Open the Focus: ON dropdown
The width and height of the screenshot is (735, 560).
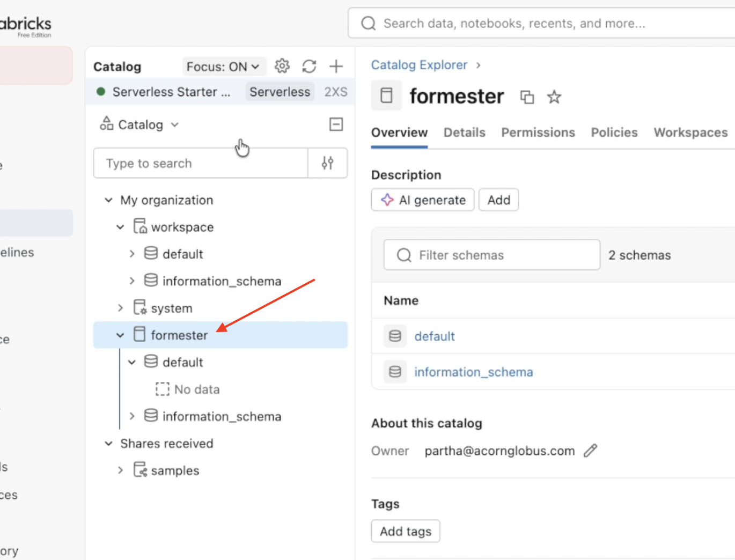(x=223, y=67)
